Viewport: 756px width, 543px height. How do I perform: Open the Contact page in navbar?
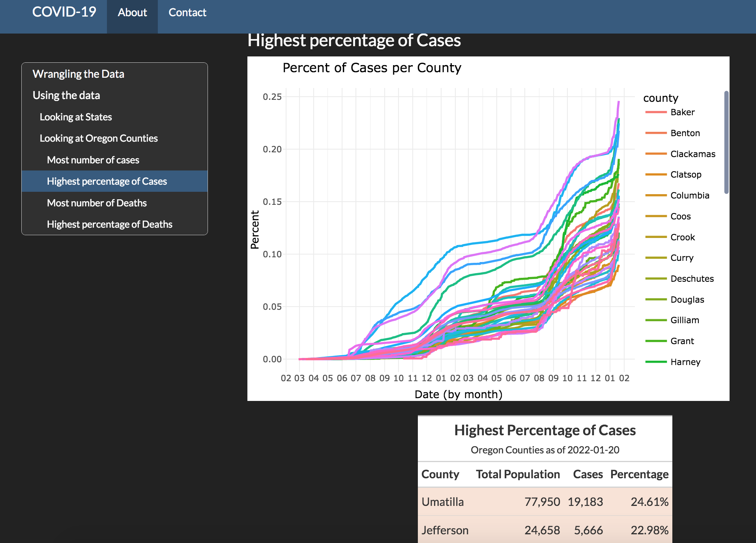click(187, 13)
